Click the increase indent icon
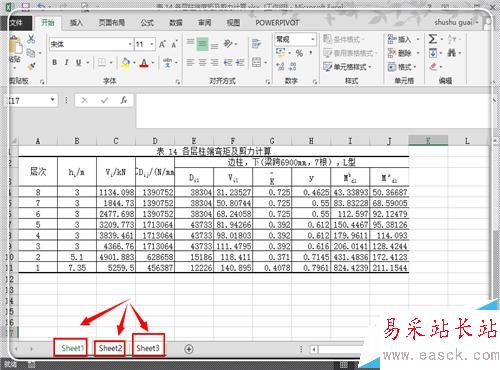 pyautogui.click(x=240, y=62)
